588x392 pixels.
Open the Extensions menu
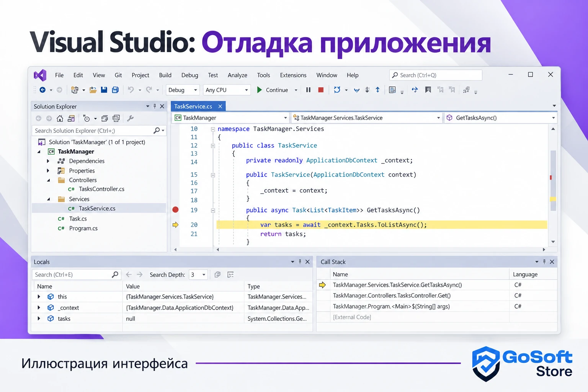pos(293,75)
